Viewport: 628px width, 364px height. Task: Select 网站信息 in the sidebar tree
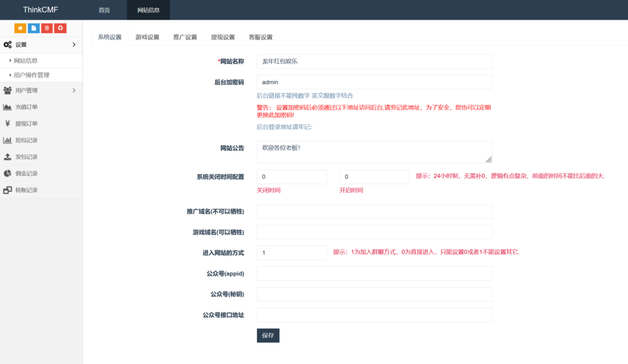click(26, 61)
